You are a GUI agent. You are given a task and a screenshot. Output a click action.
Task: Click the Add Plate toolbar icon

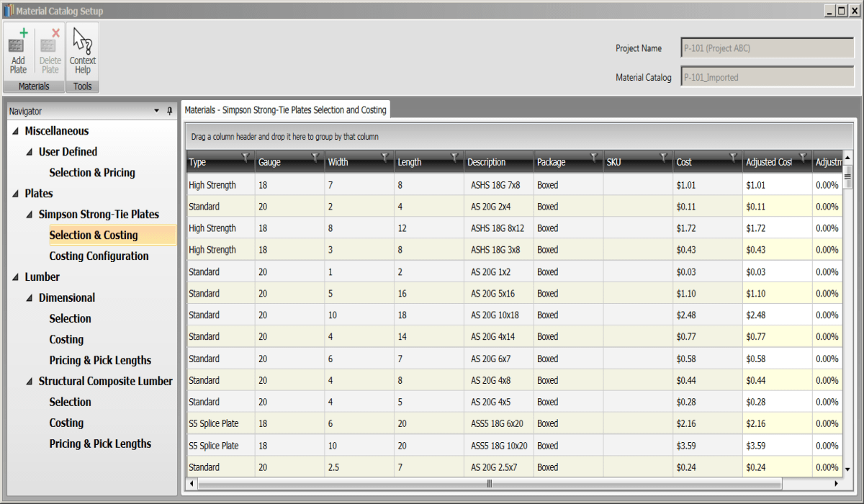[18, 50]
